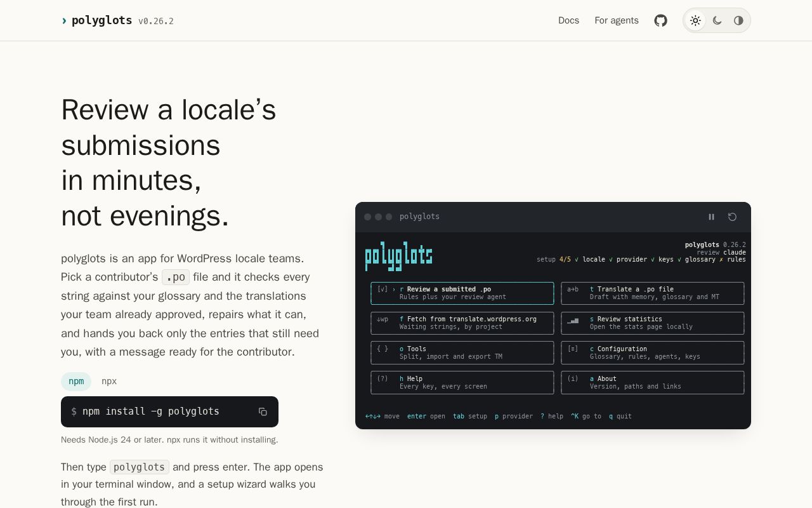Switch to dark theme moon icon
Viewport: 812px width, 508px height.
point(717,20)
